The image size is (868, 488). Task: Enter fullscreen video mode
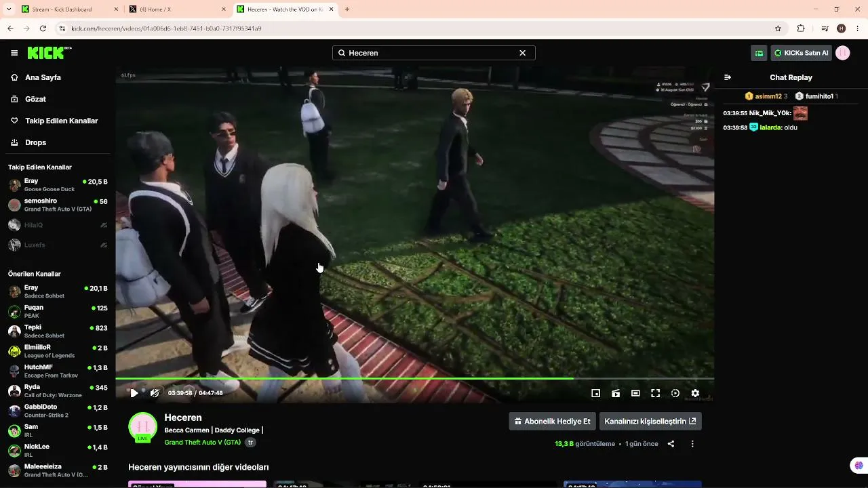(655, 393)
